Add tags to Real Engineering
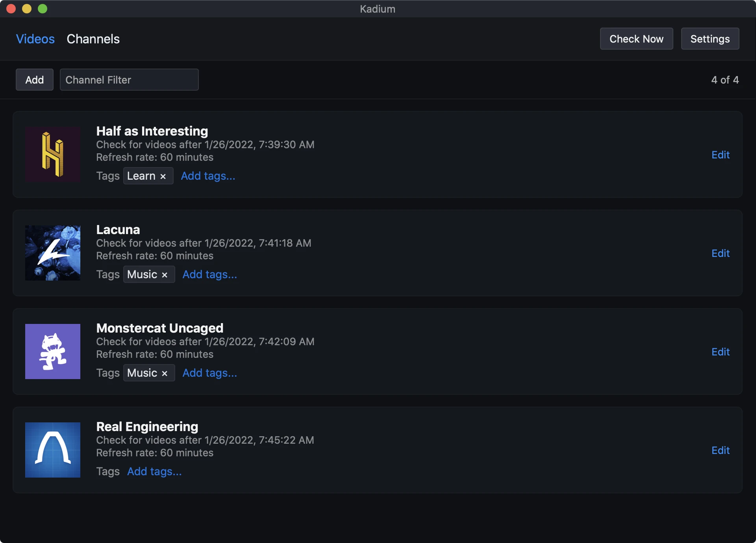 click(154, 472)
